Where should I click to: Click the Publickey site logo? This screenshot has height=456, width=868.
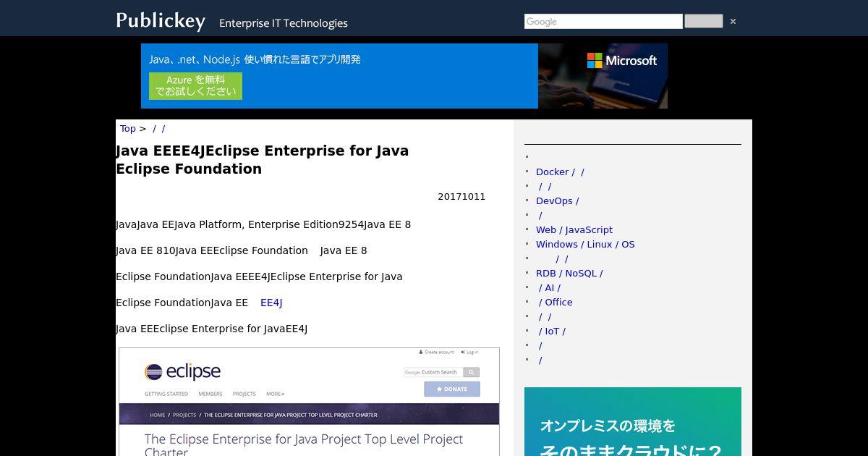161,20
